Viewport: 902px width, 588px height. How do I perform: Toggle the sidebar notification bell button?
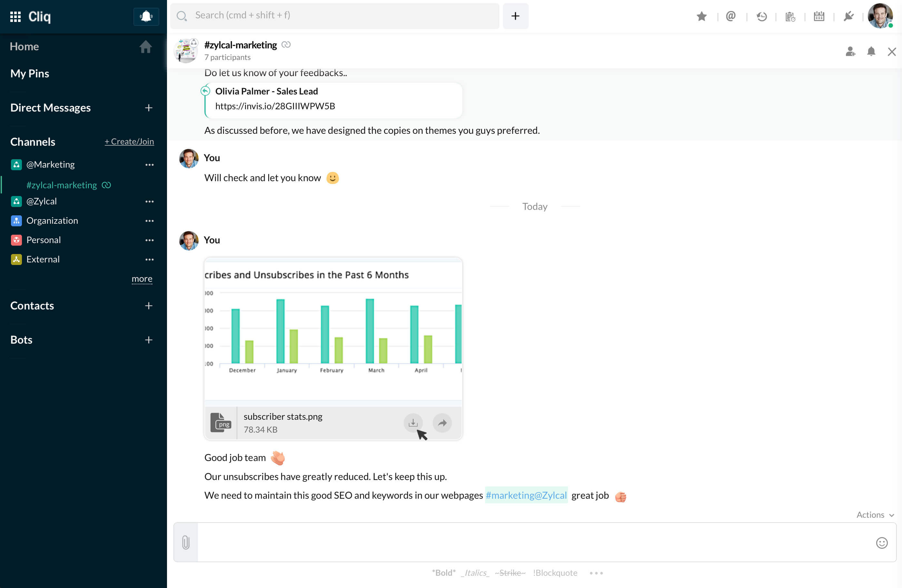[x=146, y=16]
